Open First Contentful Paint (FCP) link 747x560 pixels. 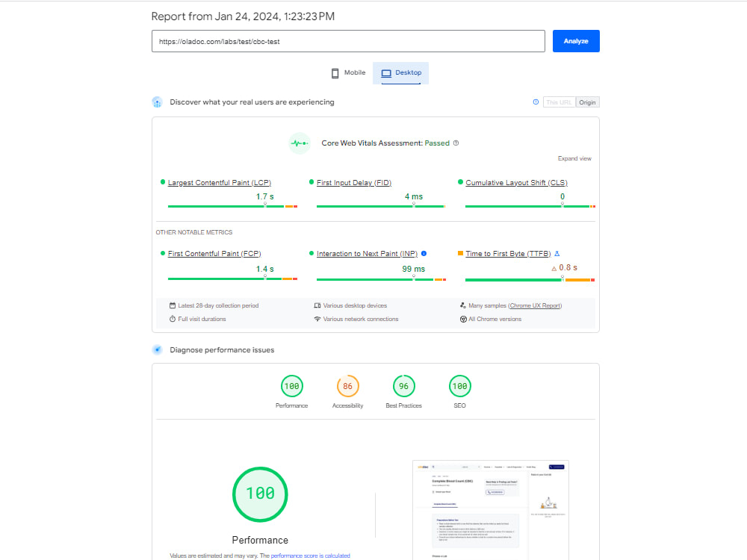[x=214, y=254]
